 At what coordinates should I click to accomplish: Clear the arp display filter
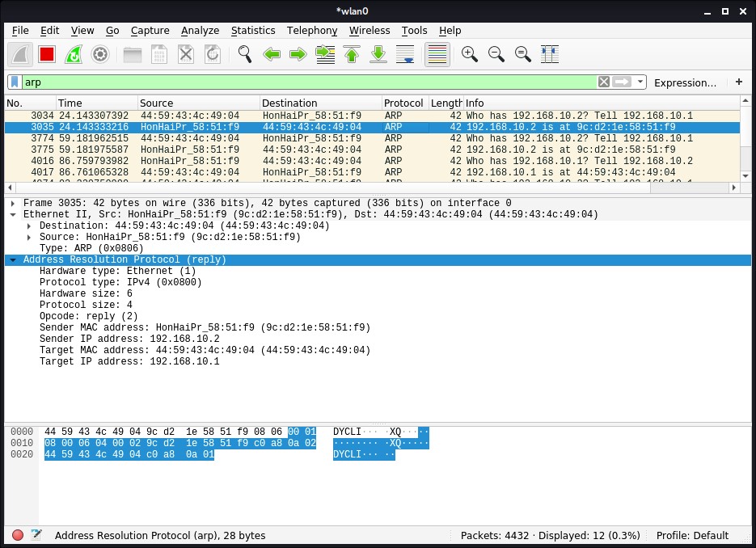tap(604, 82)
